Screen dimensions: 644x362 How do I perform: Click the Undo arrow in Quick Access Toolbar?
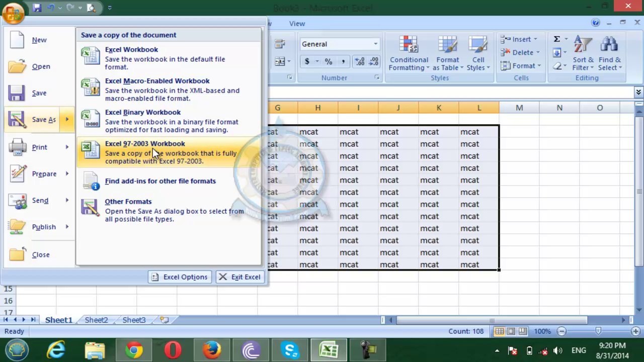50,8
